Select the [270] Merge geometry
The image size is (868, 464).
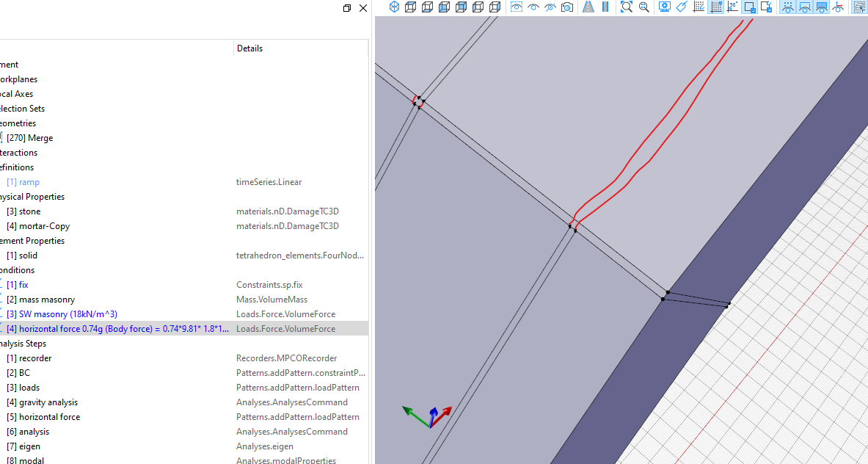tap(30, 138)
